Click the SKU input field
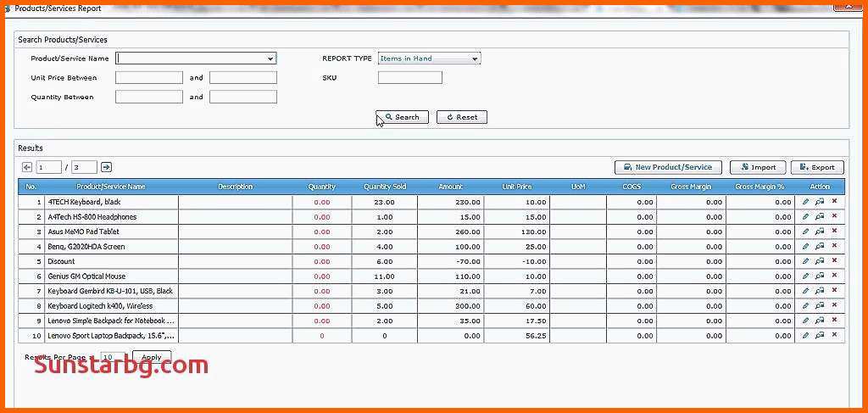 [x=410, y=78]
